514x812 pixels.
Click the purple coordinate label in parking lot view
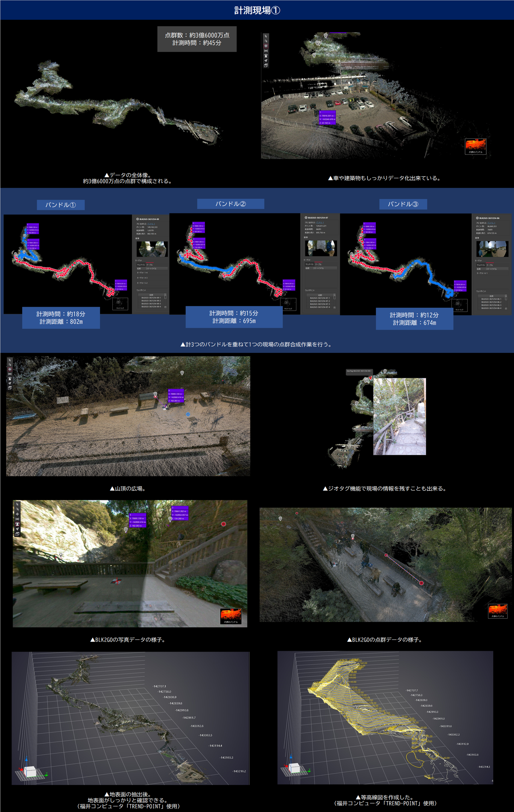[x=328, y=118]
